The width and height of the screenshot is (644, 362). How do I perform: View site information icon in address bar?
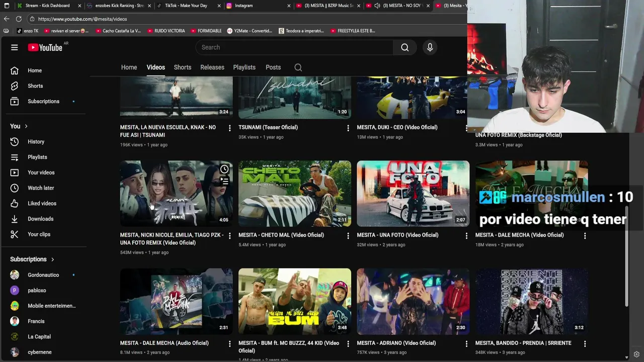[x=32, y=19]
